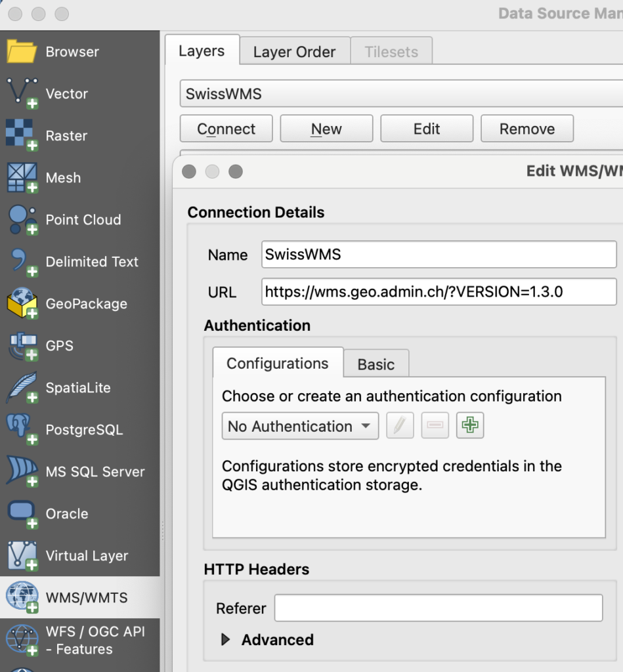
Task: Open the Mesh data source section
Action: (x=63, y=178)
